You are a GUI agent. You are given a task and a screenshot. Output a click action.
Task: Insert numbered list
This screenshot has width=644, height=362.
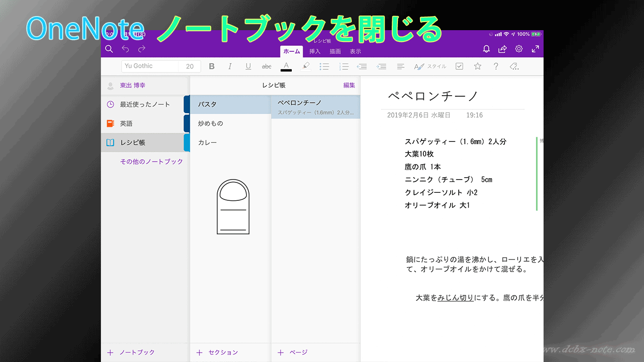(x=344, y=66)
